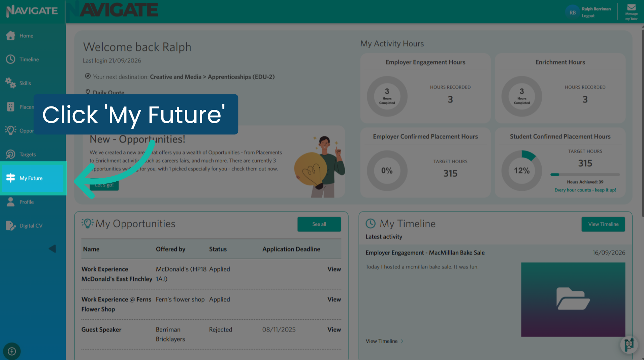644x360 pixels.
Task: Click the page vertical scrollbar
Action: [x=642, y=124]
